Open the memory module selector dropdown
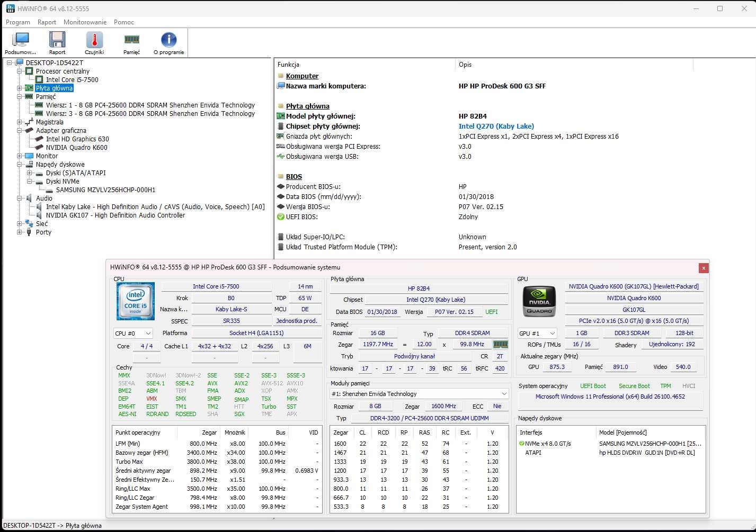Screen dimensions: 756x532 click(x=419, y=394)
